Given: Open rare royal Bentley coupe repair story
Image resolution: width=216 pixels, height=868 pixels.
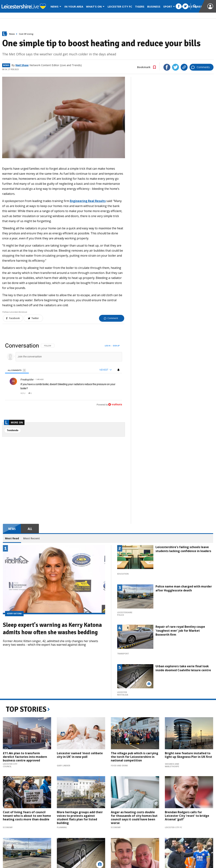Looking at the screenshot, I should [180, 631].
